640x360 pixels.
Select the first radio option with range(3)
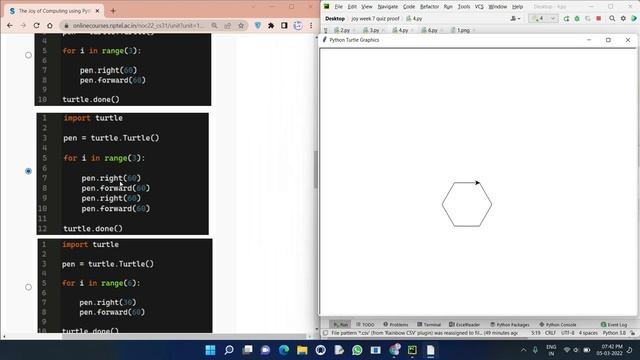(28, 55)
